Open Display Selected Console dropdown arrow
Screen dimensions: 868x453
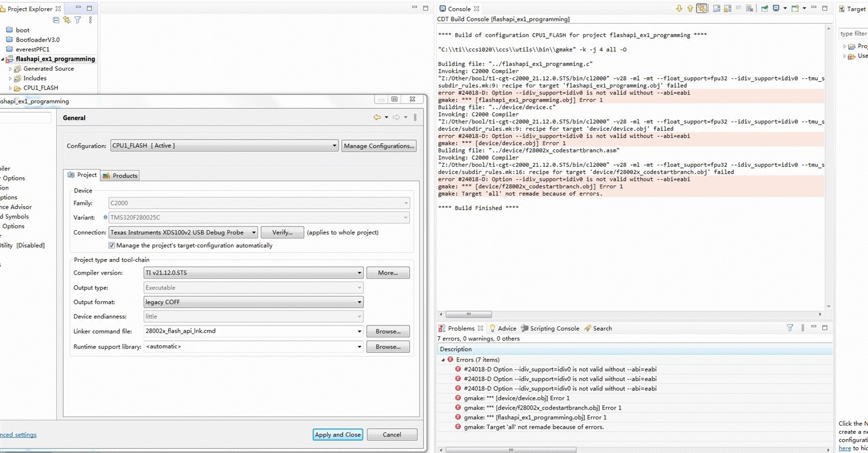785,8
